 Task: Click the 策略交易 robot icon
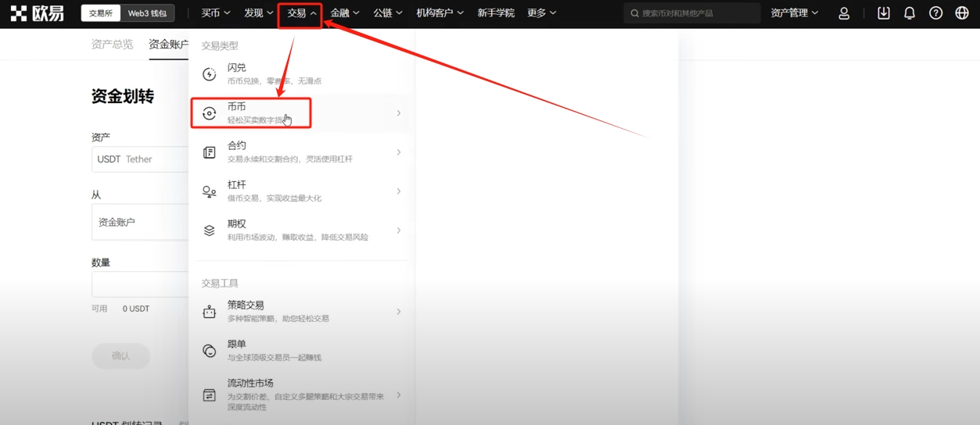[210, 312]
